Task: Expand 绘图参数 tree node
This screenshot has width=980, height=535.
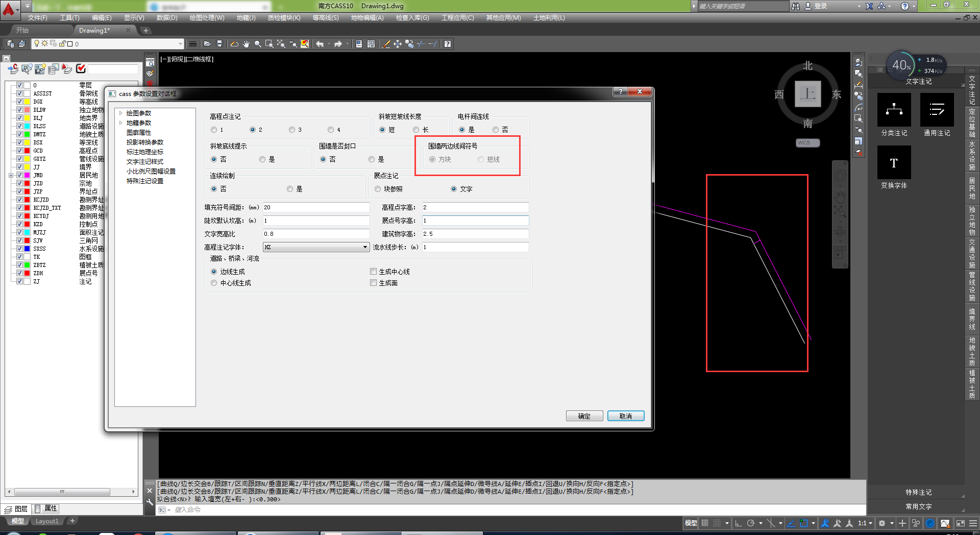Action: click(121, 113)
